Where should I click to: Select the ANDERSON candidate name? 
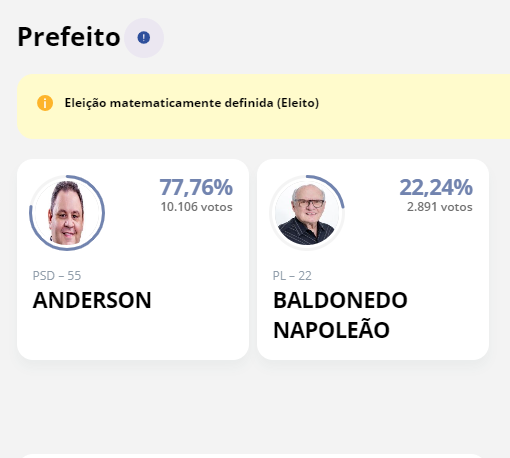click(x=92, y=300)
